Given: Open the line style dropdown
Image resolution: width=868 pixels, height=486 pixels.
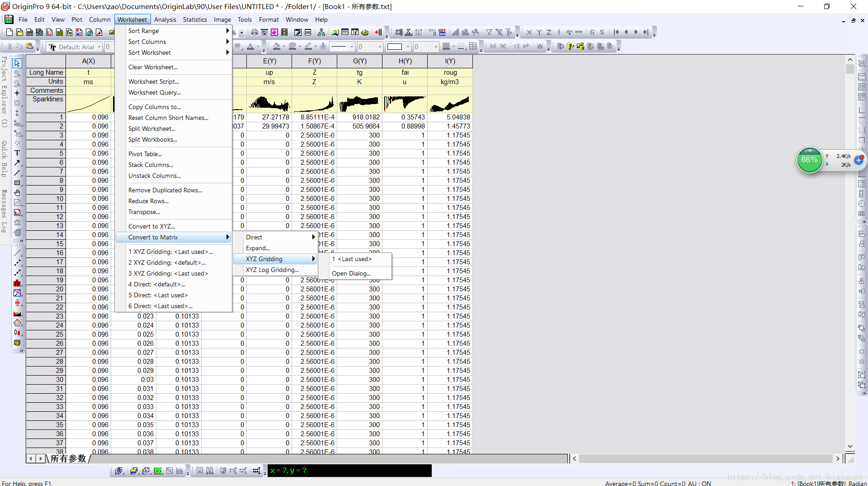Looking at the screenshot, I should pos(351,47).
